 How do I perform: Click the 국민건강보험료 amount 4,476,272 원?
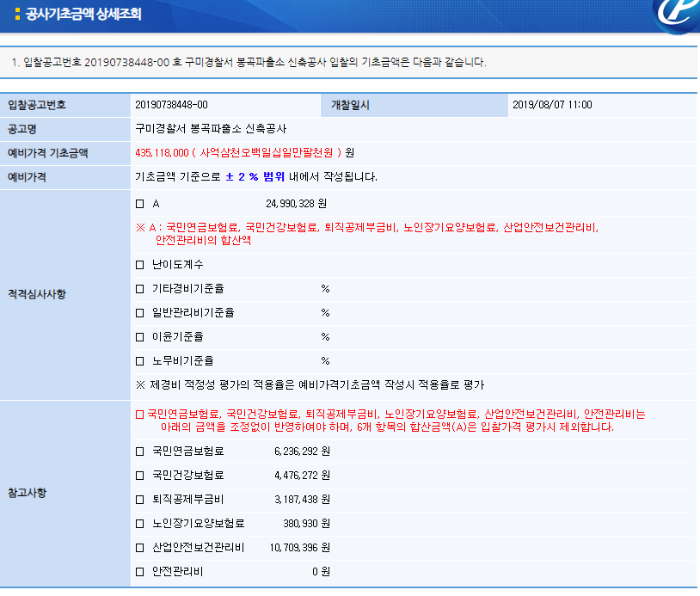302,476
